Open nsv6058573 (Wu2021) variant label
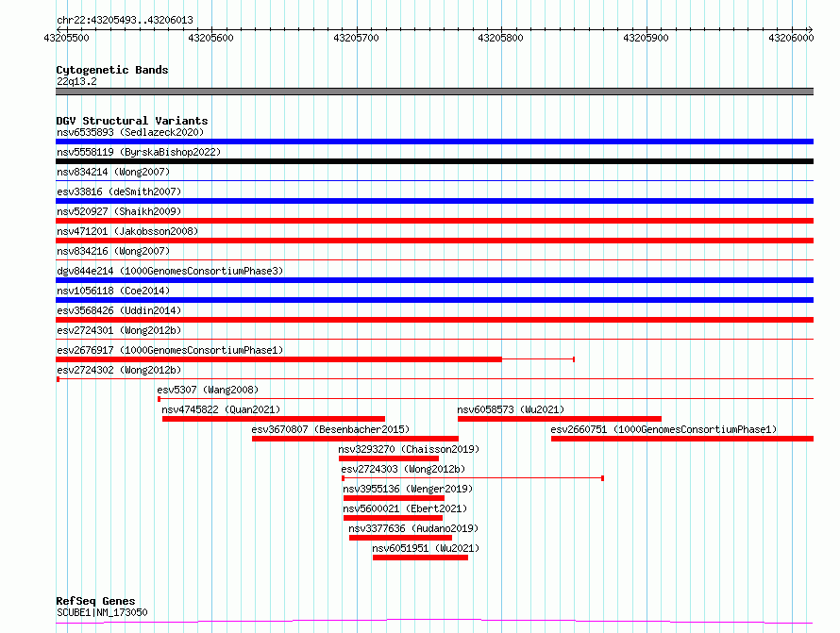This screenshot has width=840, height=633. (511, 409)
